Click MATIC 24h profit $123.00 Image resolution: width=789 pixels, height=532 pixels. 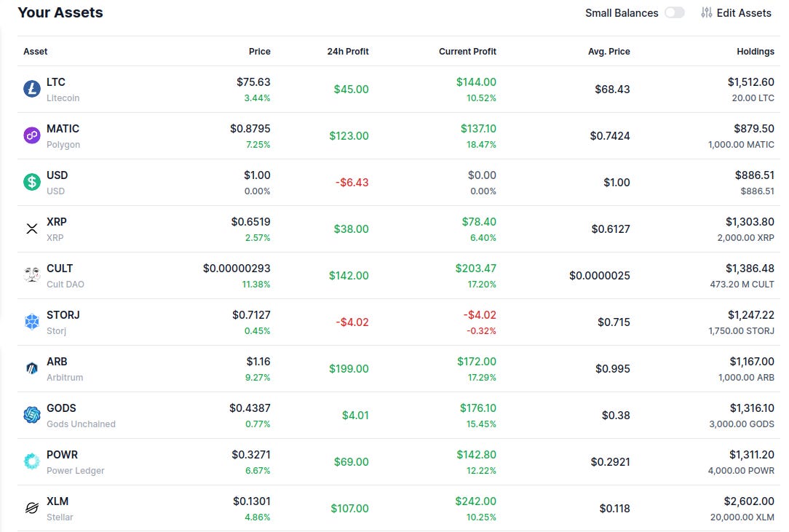tap(349, 135)
